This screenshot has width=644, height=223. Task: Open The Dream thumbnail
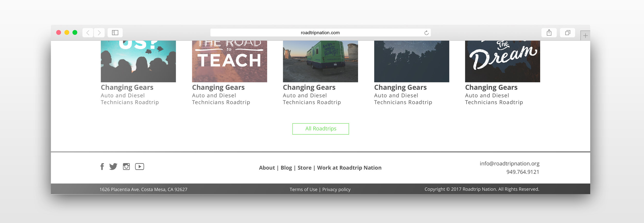tap(503, 61)
